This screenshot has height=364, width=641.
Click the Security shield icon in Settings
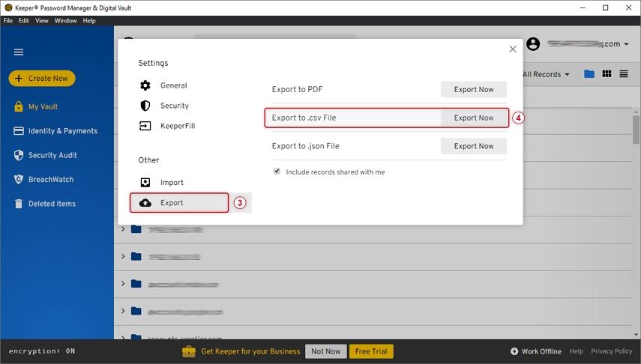pyautogui.click(x=145, y=106)
